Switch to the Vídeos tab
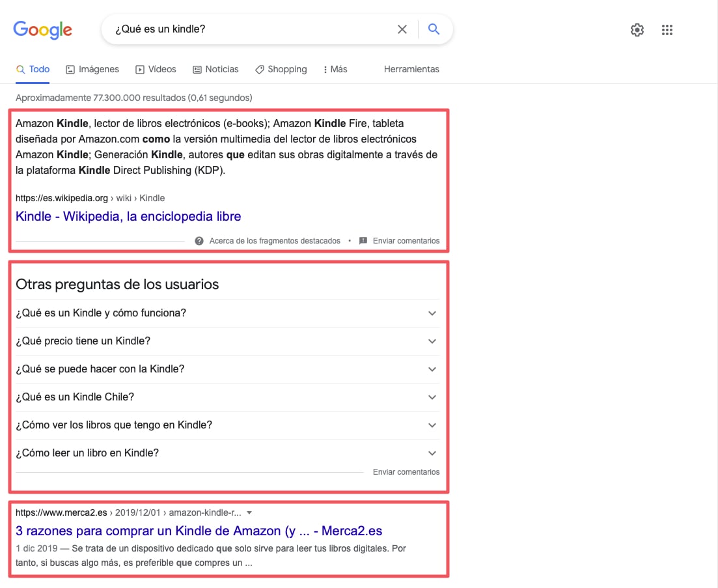This screenshot has height=588, width=718. tap(156, 69)
